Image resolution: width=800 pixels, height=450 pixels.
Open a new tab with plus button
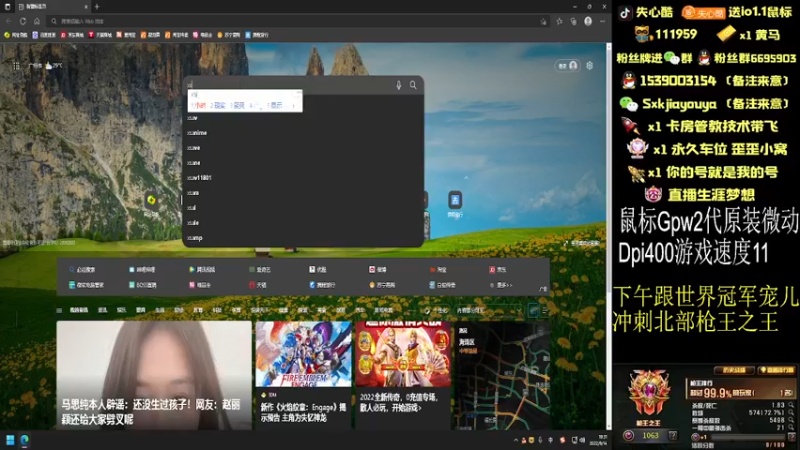pyautogui.click(x=97, y=7)
